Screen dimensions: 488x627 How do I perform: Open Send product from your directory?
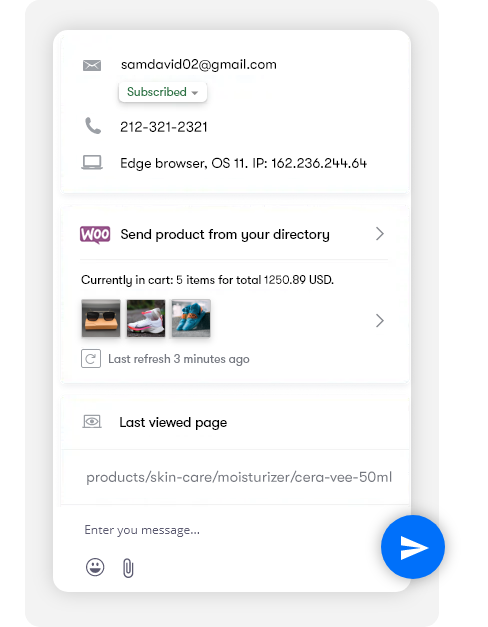pyautogui.click(x=225, y=234)
